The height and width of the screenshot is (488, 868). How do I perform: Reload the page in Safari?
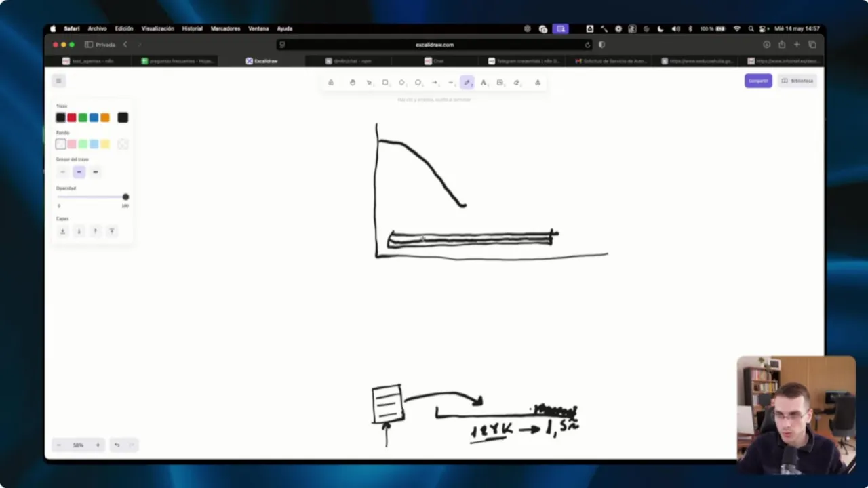click(x=587, y=45)
